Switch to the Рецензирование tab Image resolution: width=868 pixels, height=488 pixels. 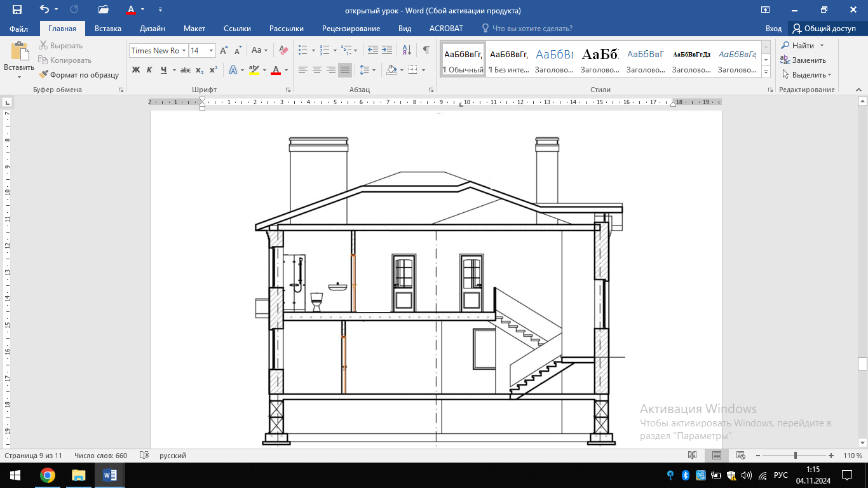(351, 29)
